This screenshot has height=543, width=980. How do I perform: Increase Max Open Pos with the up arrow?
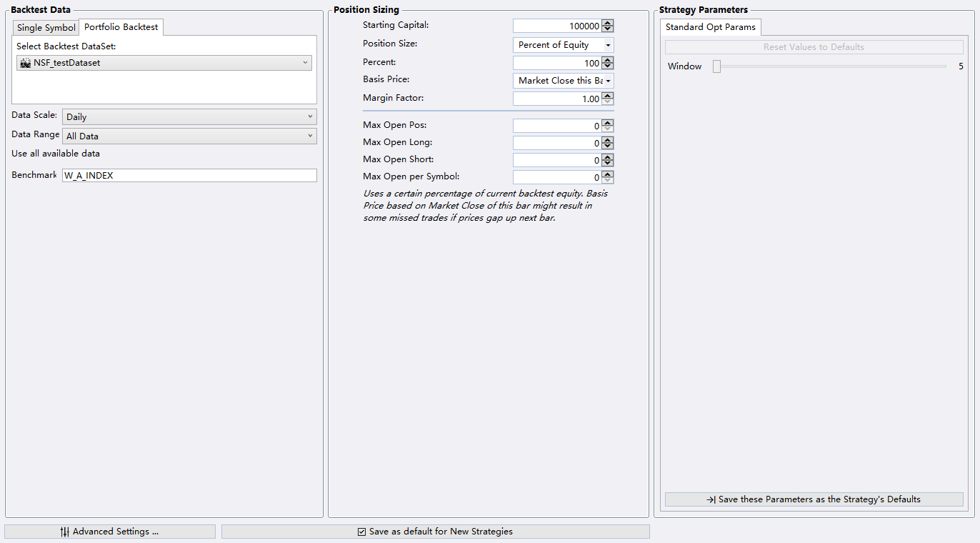608,122
